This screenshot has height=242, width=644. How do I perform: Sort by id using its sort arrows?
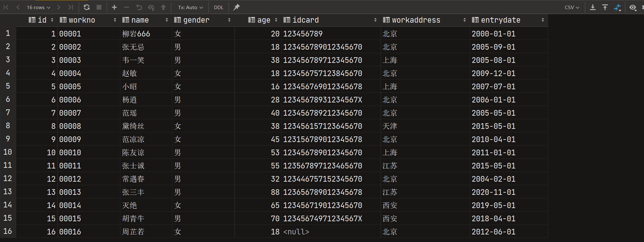(x=52, y=20)
